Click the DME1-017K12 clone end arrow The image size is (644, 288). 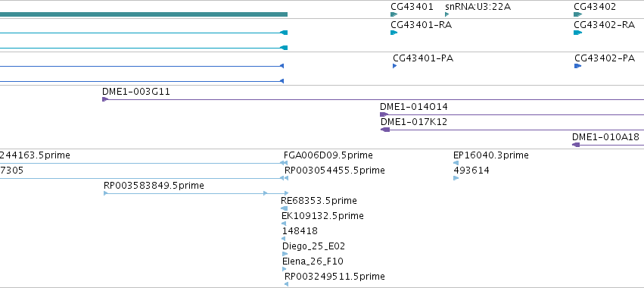(x=385, y=130)
